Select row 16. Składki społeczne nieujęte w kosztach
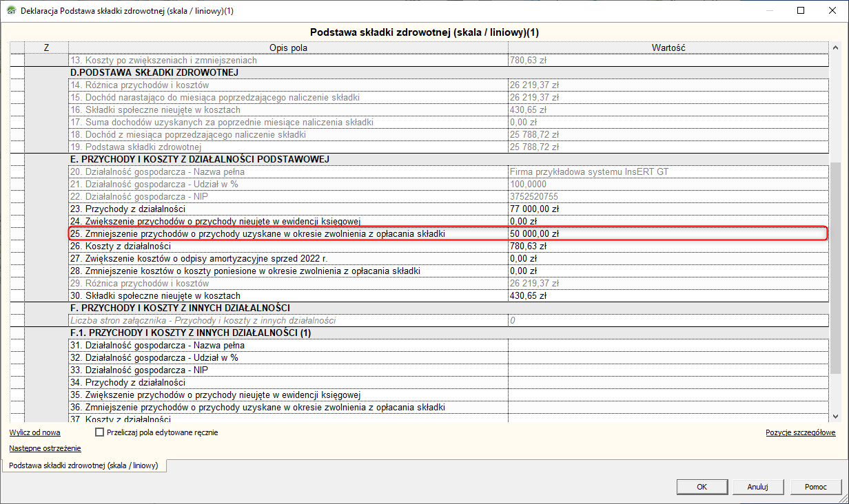Viewport: 849px width, 504px height. (288, 109)
